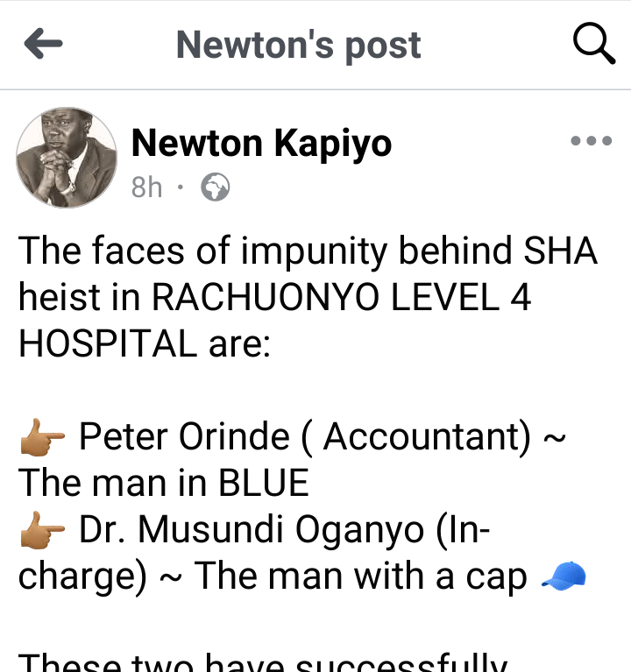Tap the cut-off "These two have successfully" line
Viewport: 631px width, 672px height.
(x=263, y=663)
